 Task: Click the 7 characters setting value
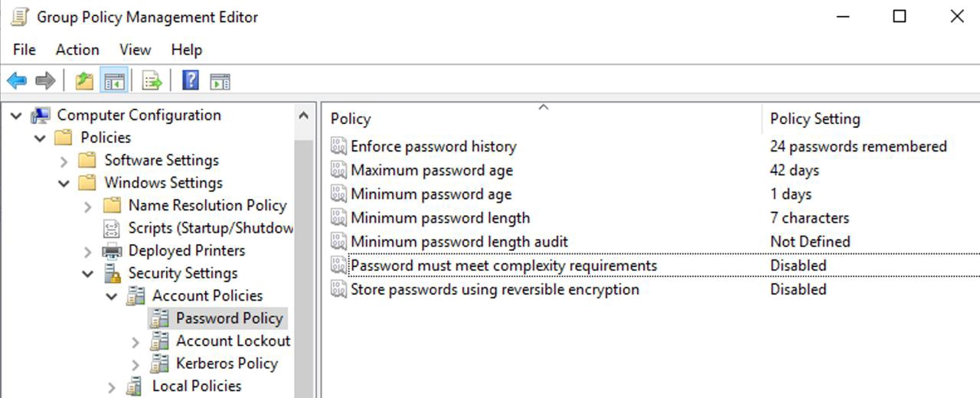coord(809,218)
